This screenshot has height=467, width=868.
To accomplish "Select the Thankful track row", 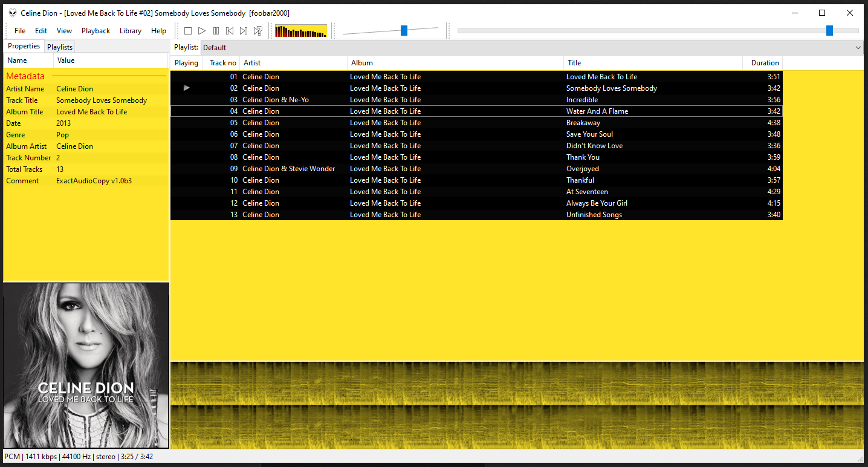I will (476, 180).
